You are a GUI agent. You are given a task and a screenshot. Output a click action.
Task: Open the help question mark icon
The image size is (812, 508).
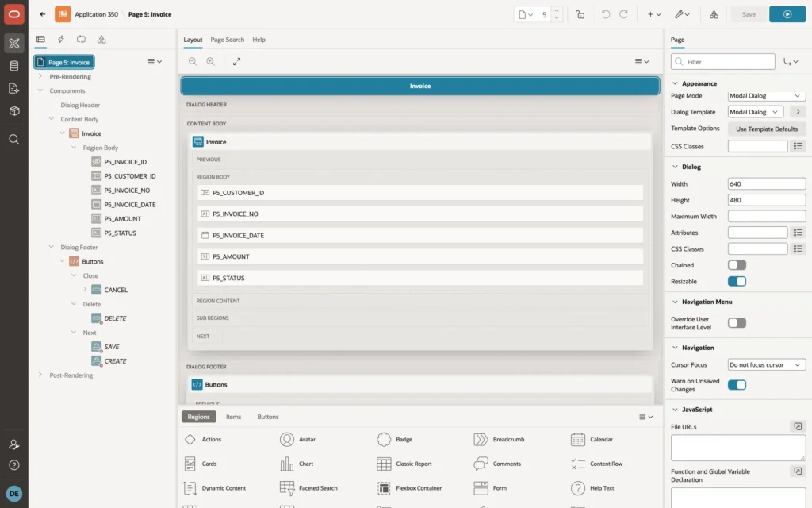click(14, 465)
